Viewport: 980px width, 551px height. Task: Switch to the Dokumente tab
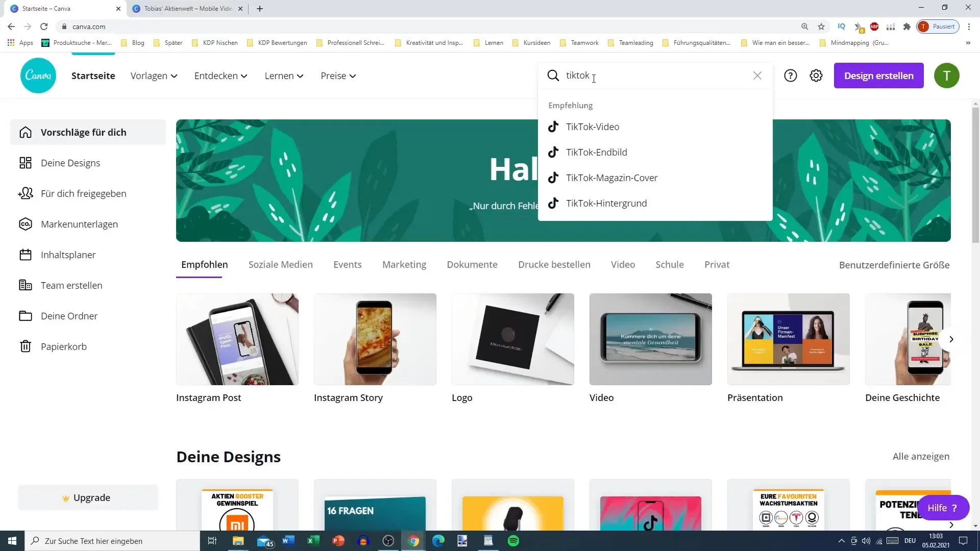472,264
